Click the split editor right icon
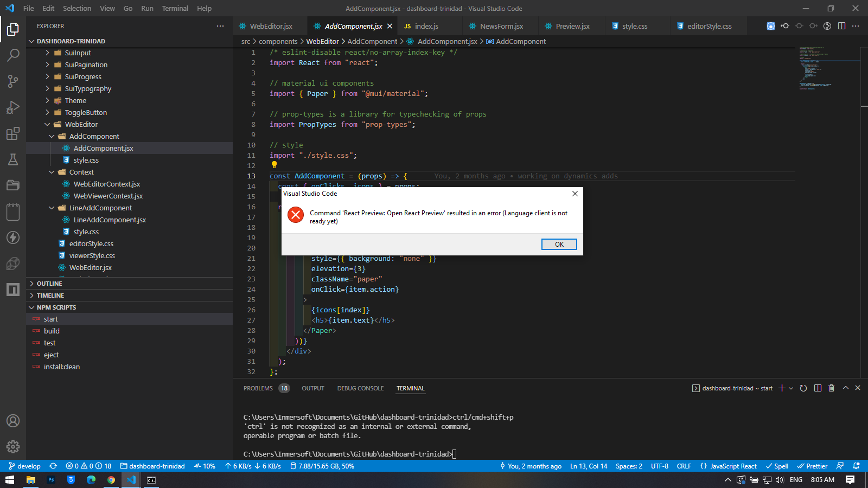 (841, 26)
